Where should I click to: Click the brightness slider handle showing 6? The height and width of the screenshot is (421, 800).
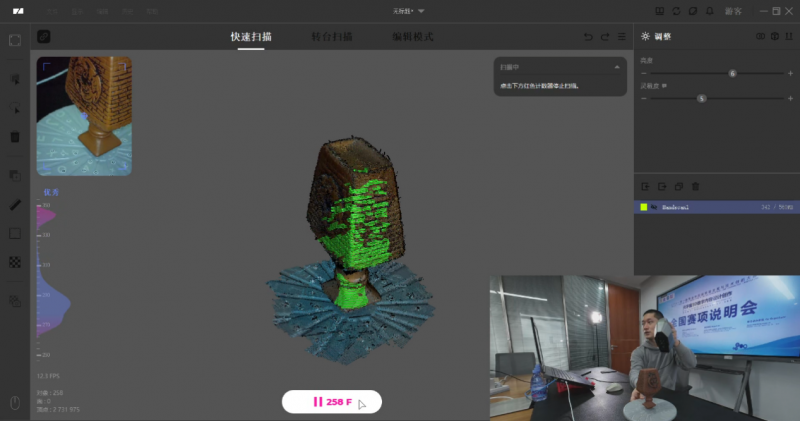coord(733,73)
